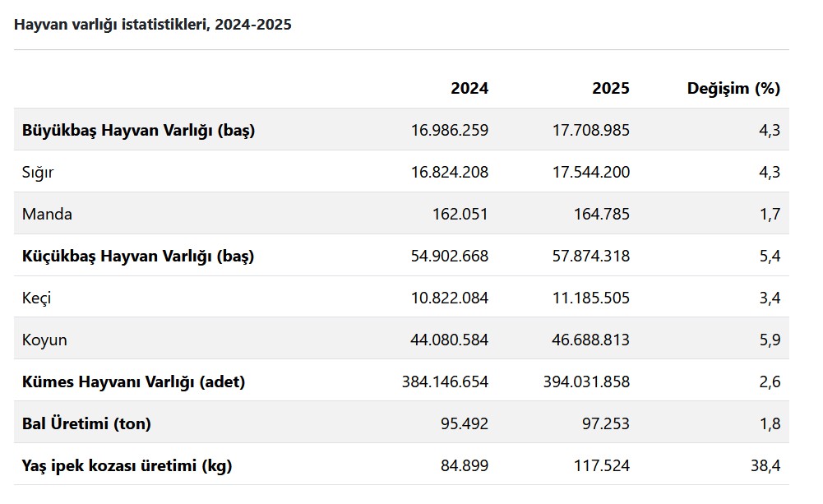Select the Sığır row label
823x504 pixels.
pyautogui.click(x=38, y=172)
